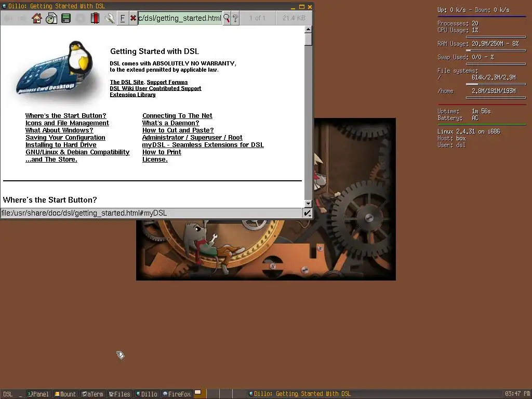Launch Mount tool from taskbar

(x=66, y=394)
